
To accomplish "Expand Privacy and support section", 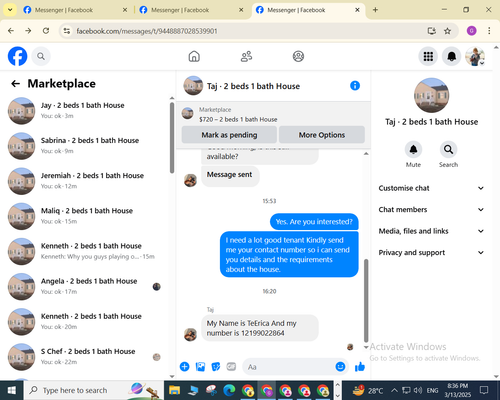I will [x=431, y=253].
